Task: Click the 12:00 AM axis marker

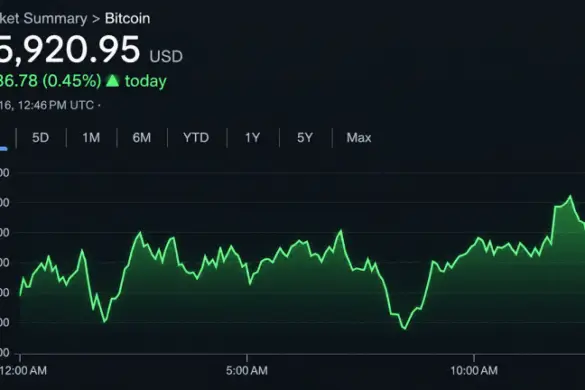Action: pos(23,371)
